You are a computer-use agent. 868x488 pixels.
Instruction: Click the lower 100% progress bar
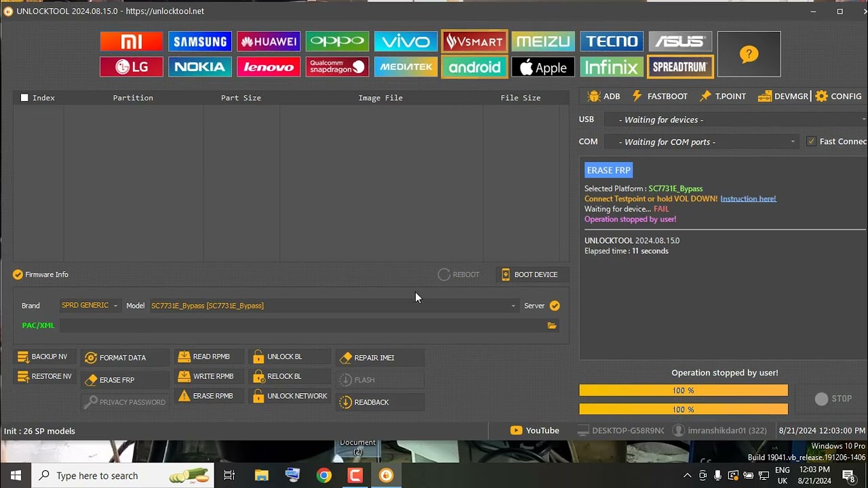point(684,409)
